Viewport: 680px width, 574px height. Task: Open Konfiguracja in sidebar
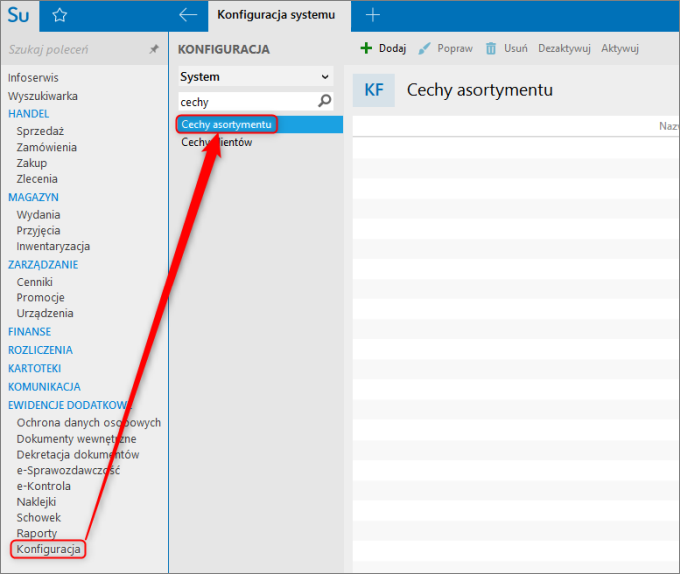48,549
